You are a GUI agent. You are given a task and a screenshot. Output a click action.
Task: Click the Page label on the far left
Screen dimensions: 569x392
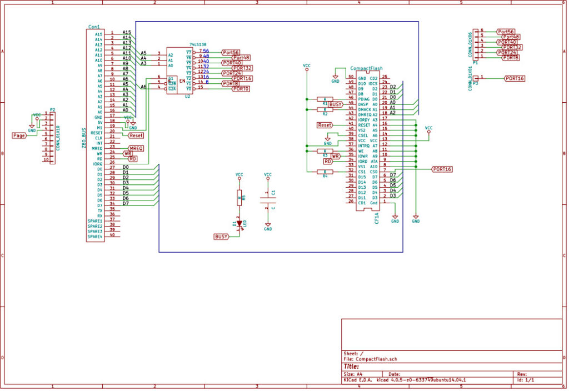pyautogui.click(x=18, y=135)
